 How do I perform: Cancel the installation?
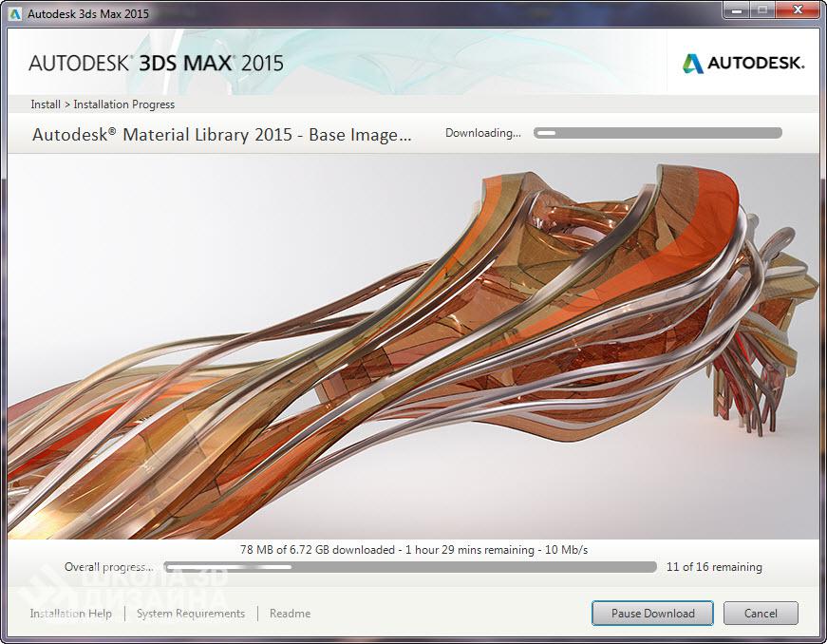click(761, 614)
